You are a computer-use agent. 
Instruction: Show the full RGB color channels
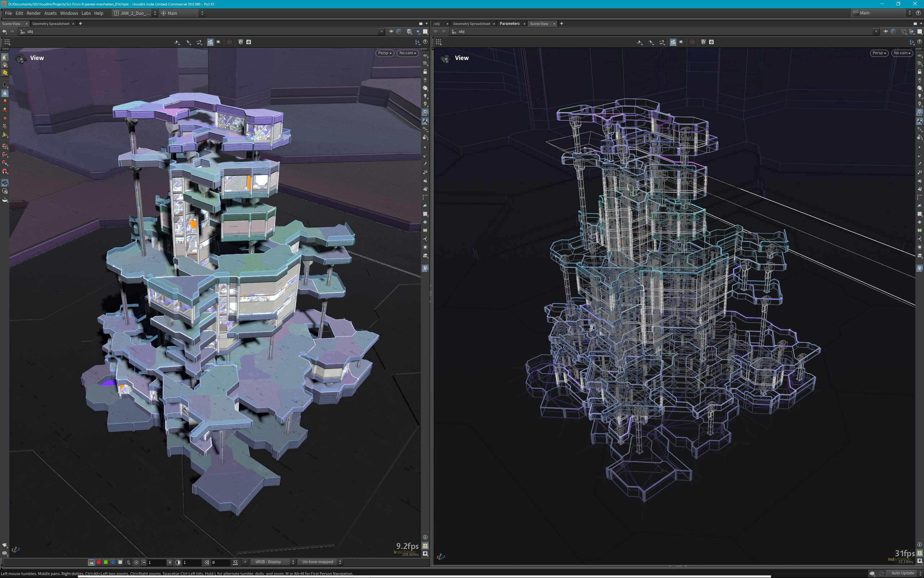[x=91, y=562]
